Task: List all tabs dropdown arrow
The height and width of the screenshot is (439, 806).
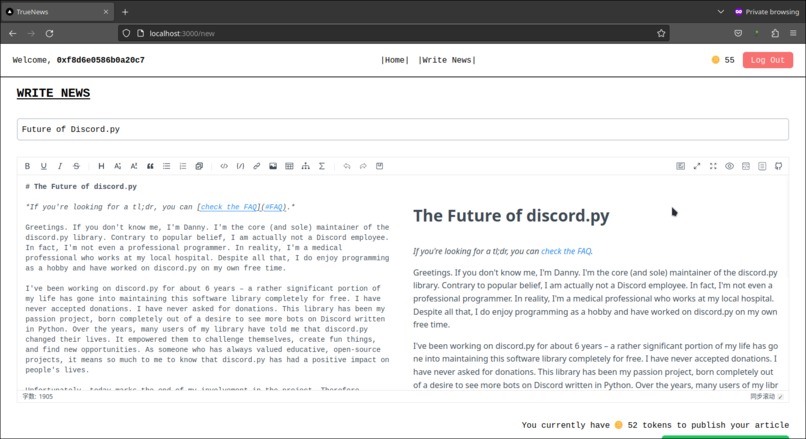Action: pos(721,12)
